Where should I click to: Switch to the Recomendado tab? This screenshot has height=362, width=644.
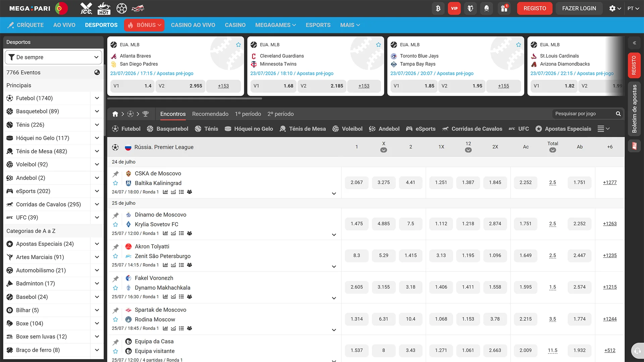[210, 114]
